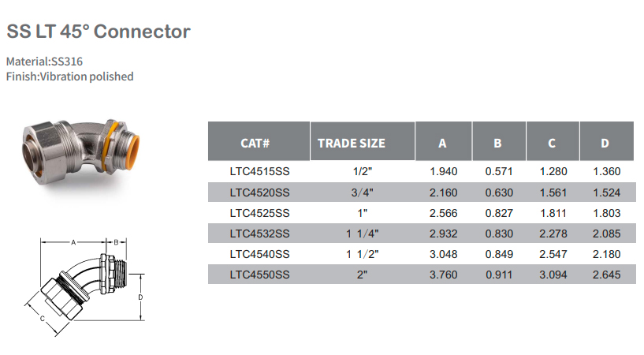Click column header C
Screen dimensions: 644x355
click(x=553, y=141)
